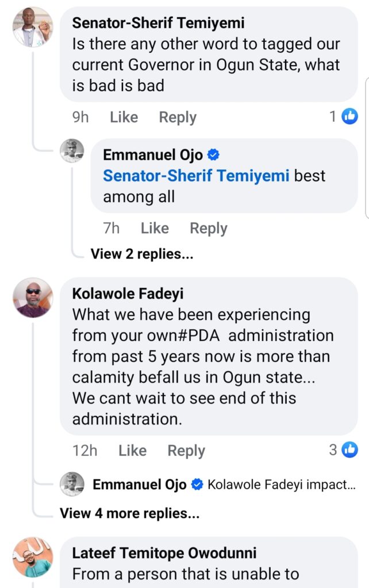Like Senator-Sherif Temiyemi's comment
369x588 pixels.
coord(124,117)
